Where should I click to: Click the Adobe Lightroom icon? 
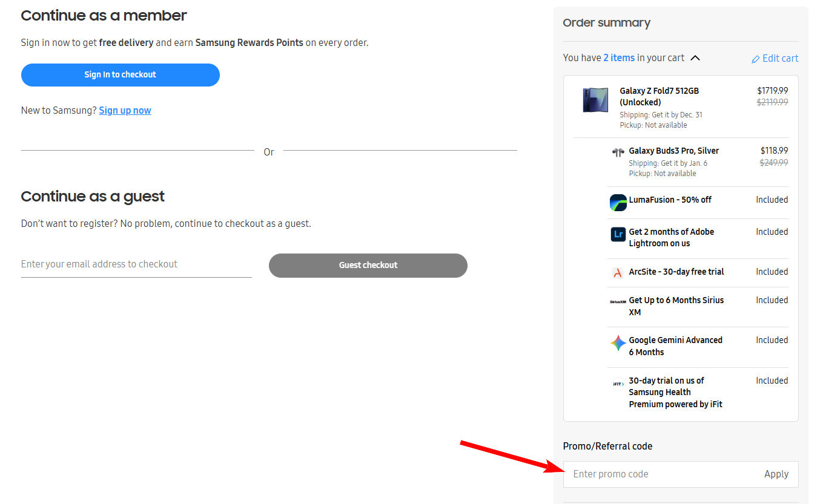tap(618, 234)
